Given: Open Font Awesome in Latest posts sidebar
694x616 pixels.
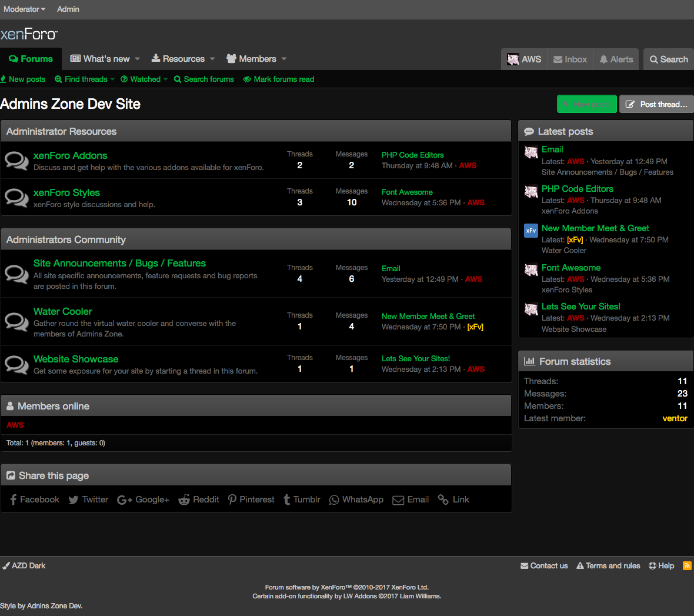Looking at the screenshot, I should [x=571, y=268].
